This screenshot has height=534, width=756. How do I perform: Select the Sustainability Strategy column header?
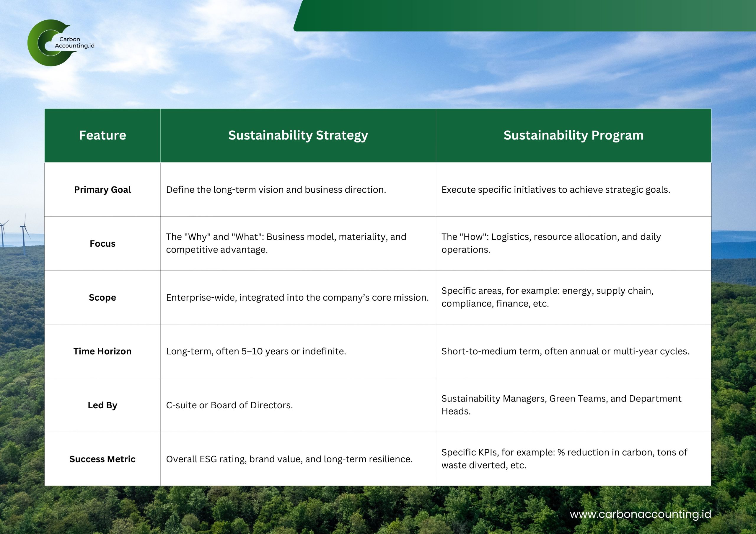click(x=298, y=135)
